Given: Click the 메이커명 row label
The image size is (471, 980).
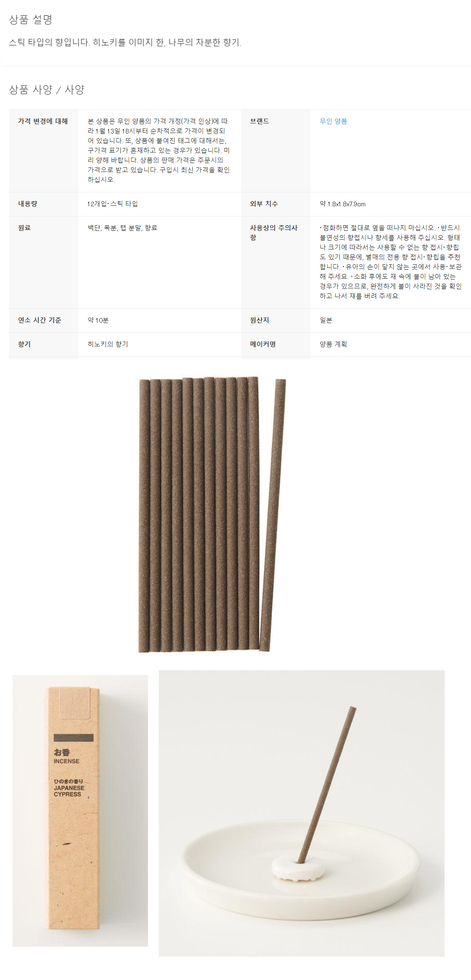Looking at the screenshot, I should coord(263,344).
